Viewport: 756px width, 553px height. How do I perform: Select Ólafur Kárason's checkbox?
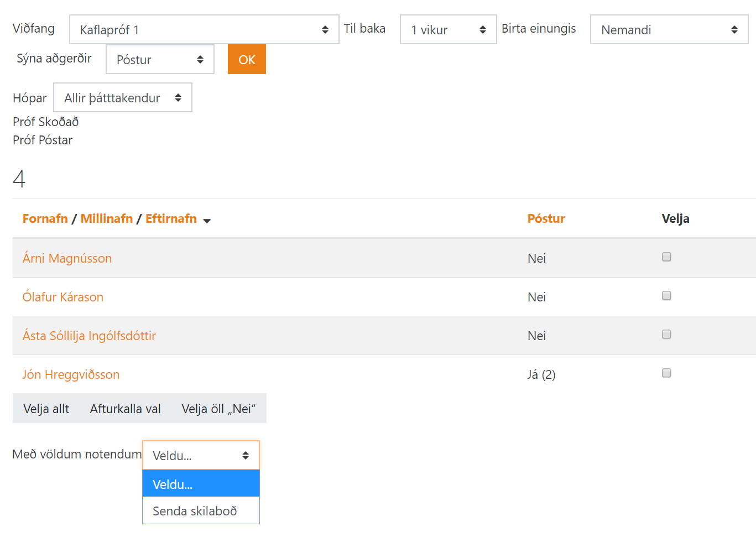666,296
